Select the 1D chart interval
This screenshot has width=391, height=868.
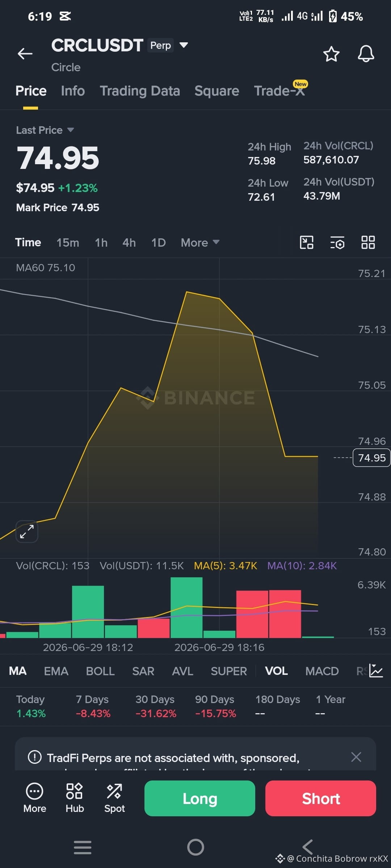point(158,242)
